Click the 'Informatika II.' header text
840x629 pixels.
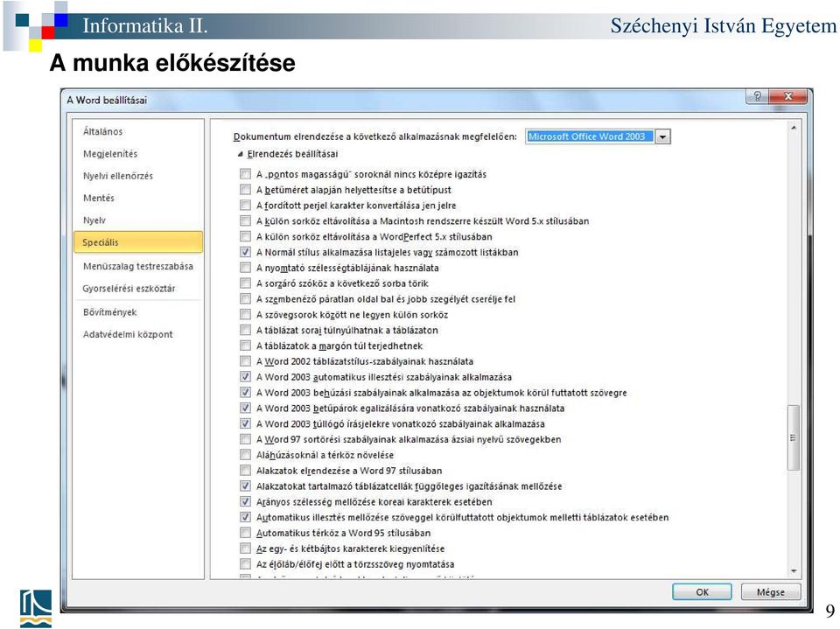pyautogui.click(x=144, y=25)
